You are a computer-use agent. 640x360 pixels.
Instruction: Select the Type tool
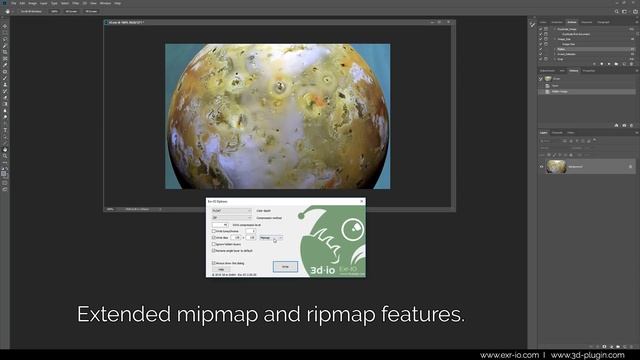(5, 130)
